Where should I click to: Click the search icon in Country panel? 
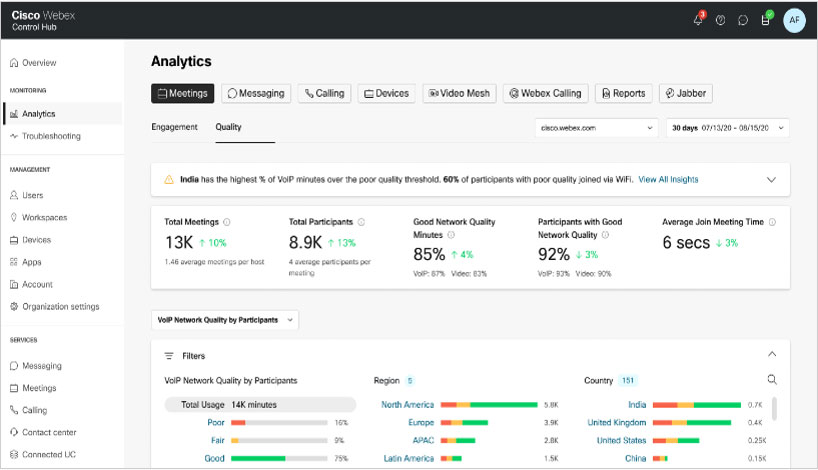pos(771,380)
